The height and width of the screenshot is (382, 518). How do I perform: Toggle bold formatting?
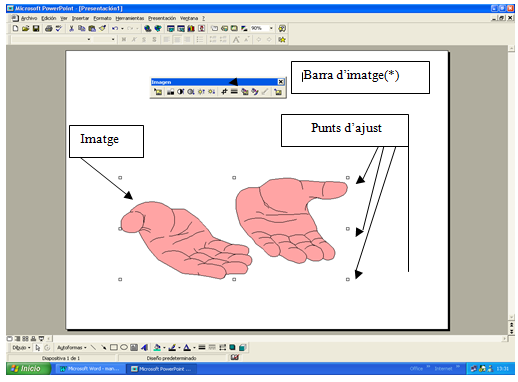pos(124,40)
